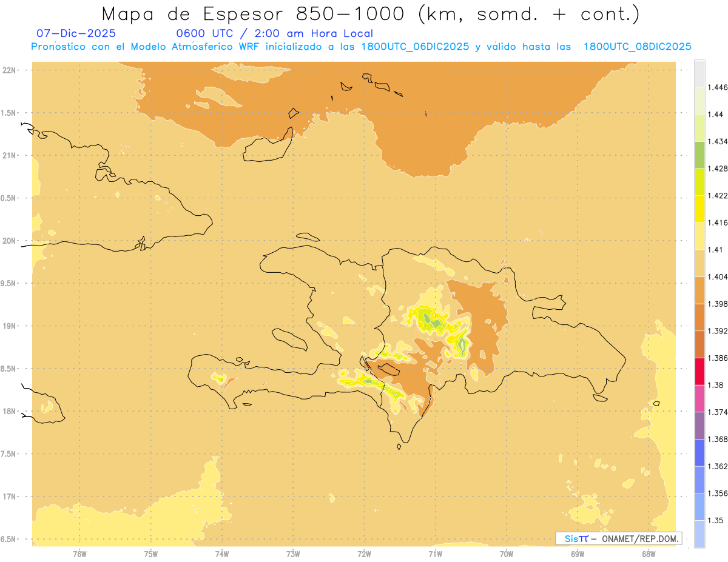Click the latitude label "18N"
The height and width of the screenshot is (562, 728).
click(x=9, y=411)
